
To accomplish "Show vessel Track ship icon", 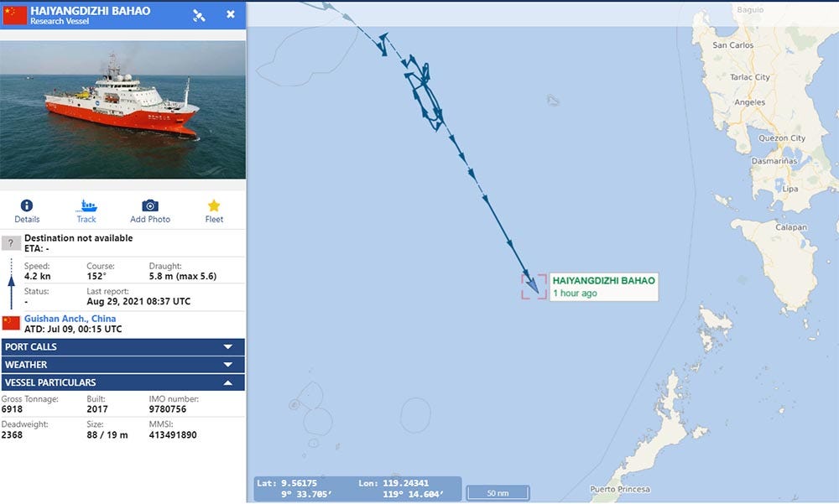I will [86, 205].
